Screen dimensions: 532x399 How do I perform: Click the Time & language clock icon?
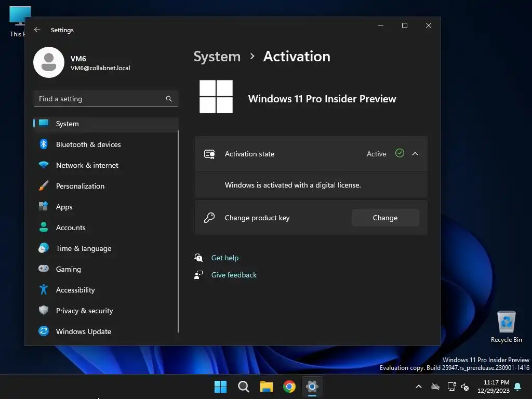pos(44,248)
